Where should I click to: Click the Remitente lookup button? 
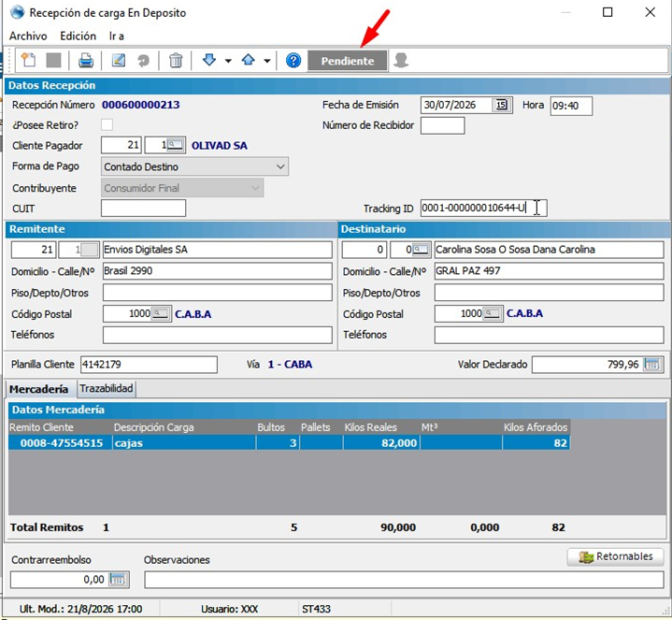[x=89, y=250]
